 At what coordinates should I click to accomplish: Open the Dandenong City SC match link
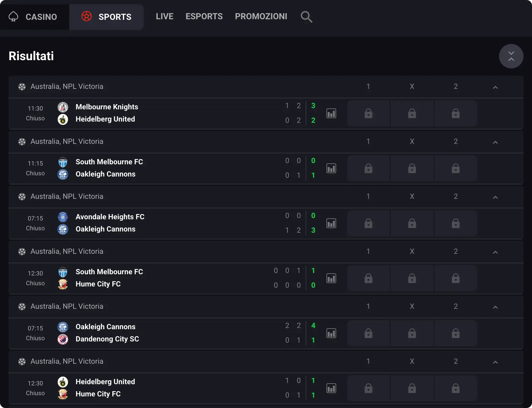107,339
